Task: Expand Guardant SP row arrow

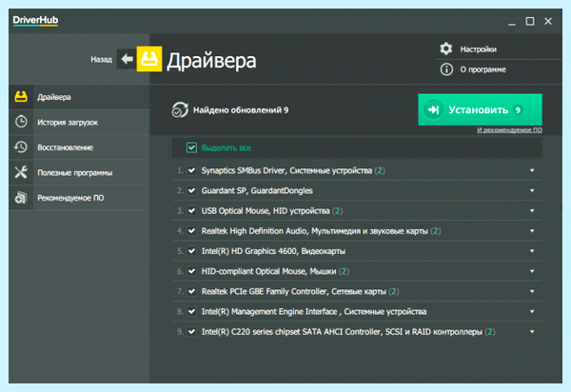Action: tap(532, 190)
